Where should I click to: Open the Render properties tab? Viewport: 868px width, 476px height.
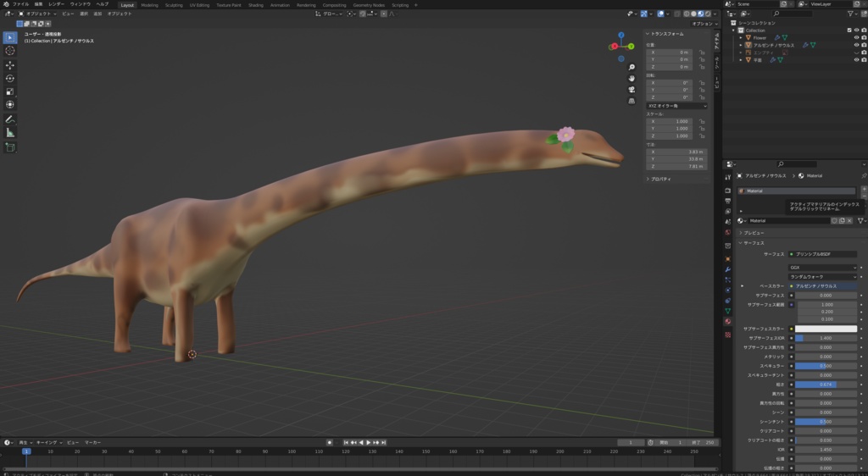pos(728,191)
